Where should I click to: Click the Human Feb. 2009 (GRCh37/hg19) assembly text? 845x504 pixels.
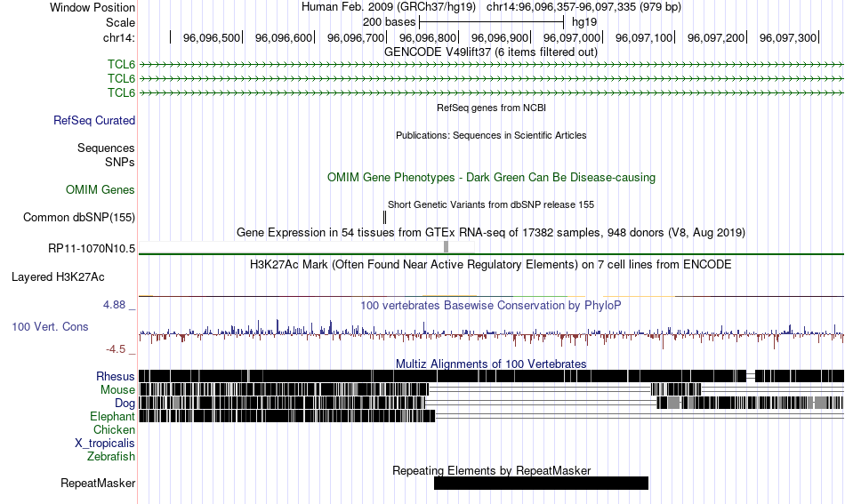pyautogui.click(x=389, y=7)
